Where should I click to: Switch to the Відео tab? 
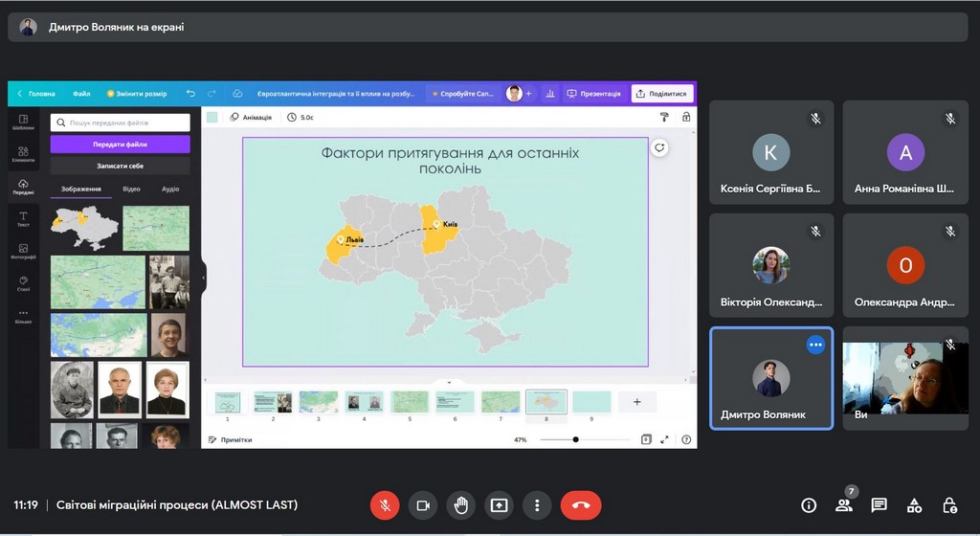coord(131,190)
